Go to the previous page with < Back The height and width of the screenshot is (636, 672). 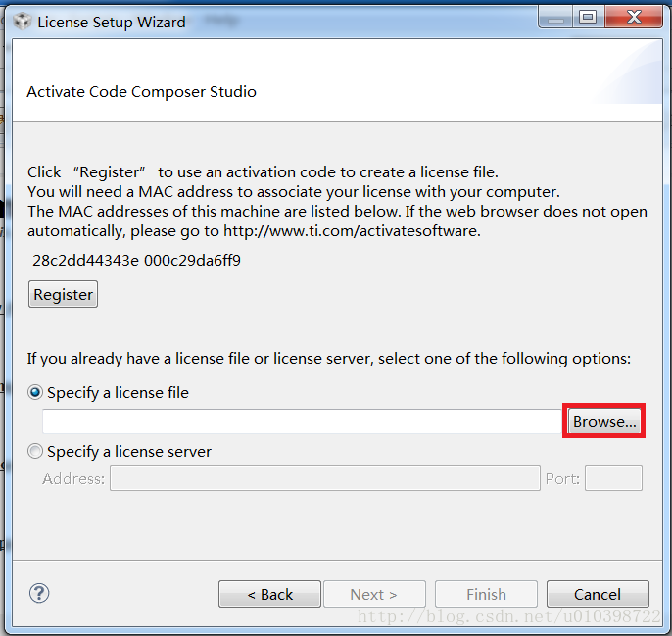269,594
